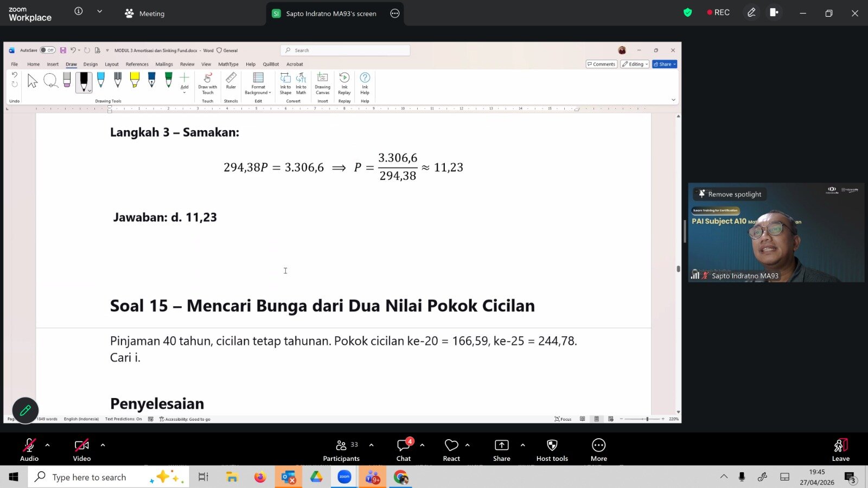Open Zoom Chat

click(x=404, y=450)
